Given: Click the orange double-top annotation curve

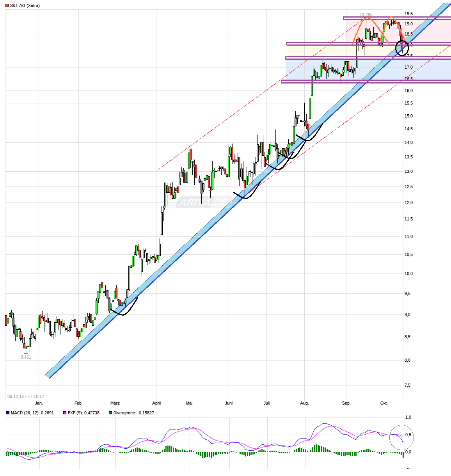Looking at the screenshot, I should pyautogui.click(x=375, y=23).
